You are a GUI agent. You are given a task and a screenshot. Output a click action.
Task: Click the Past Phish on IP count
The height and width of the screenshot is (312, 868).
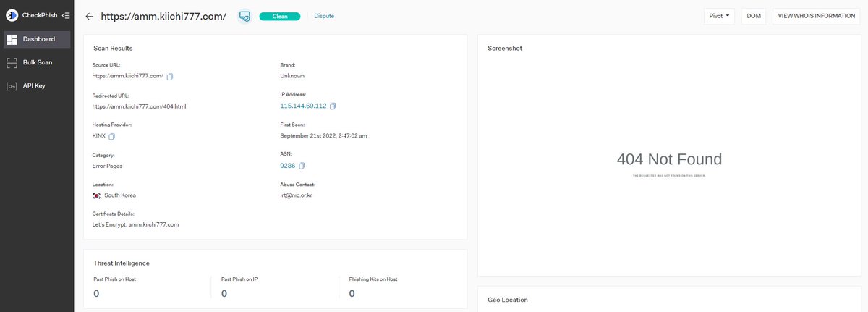[224, 293]
